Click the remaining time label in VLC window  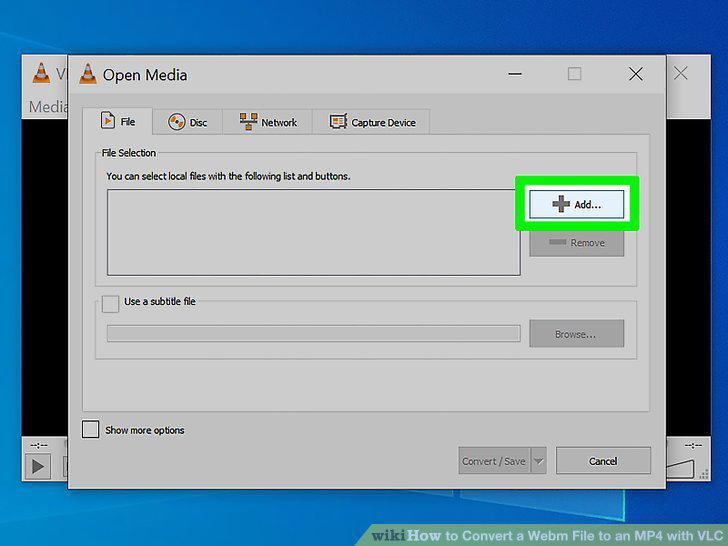coord(693,446)
